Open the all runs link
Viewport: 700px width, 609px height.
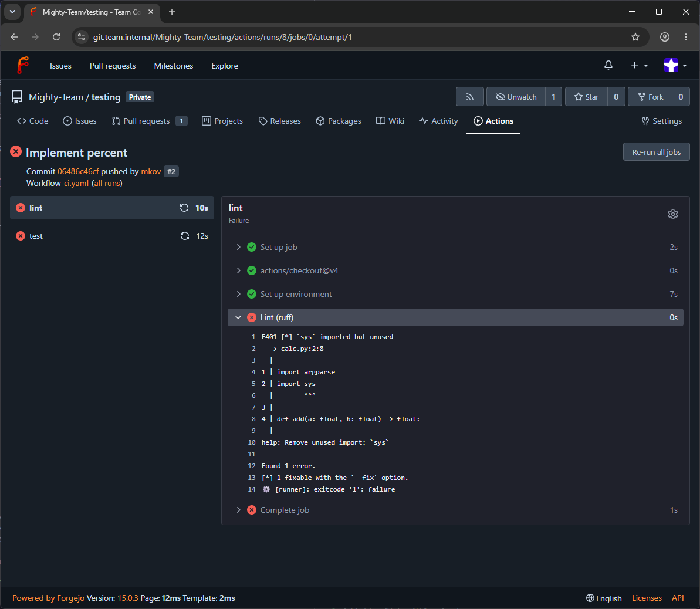coord(107,183)
